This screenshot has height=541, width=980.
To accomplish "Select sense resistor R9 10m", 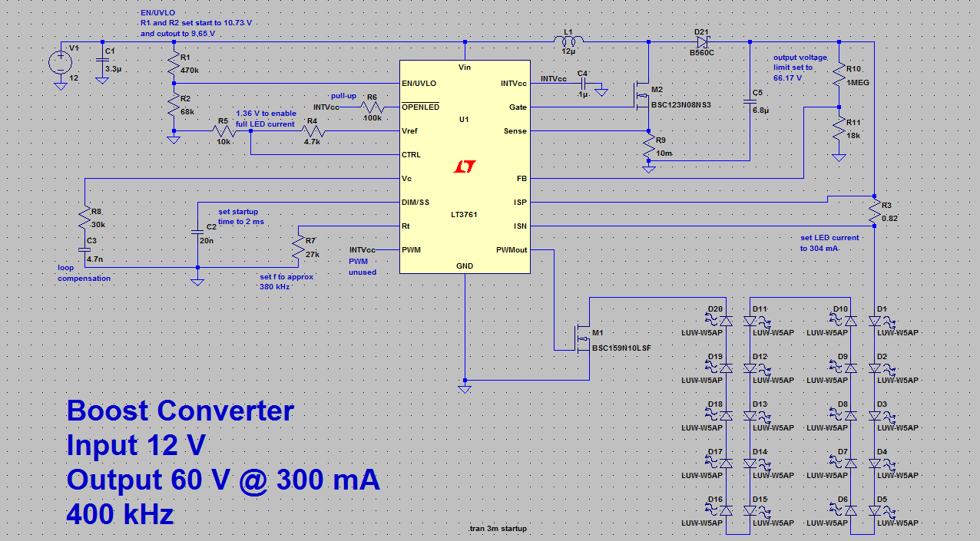I will [x=649, y=146].
